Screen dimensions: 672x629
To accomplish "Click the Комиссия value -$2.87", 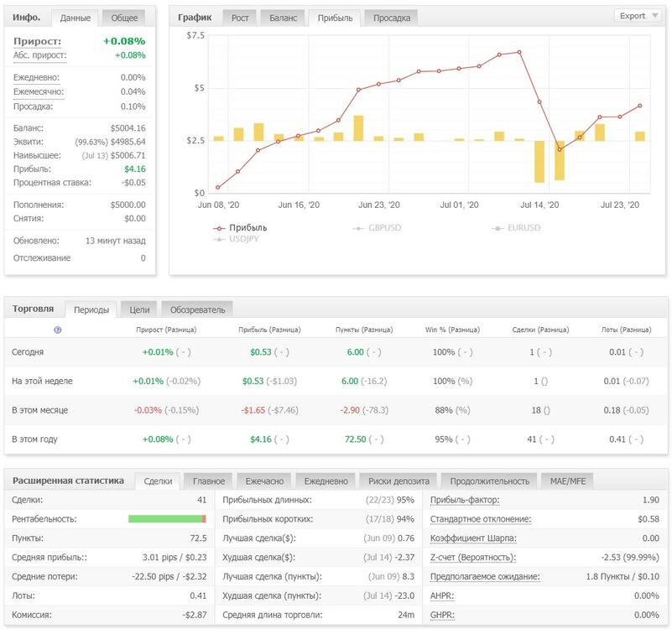I will click(x=195, y=615).
